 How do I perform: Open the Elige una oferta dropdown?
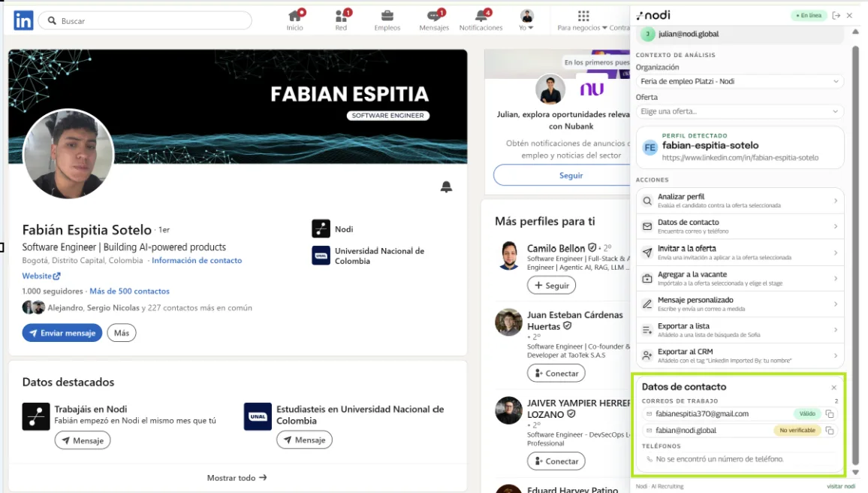pyautogui.click(x=740, y=111)
